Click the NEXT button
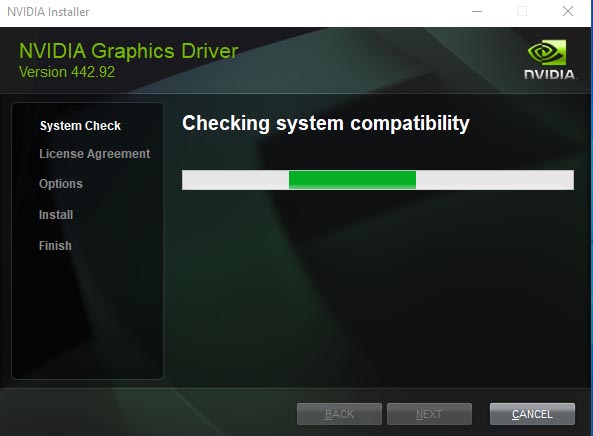593x436 pixels. click(429, 414)
